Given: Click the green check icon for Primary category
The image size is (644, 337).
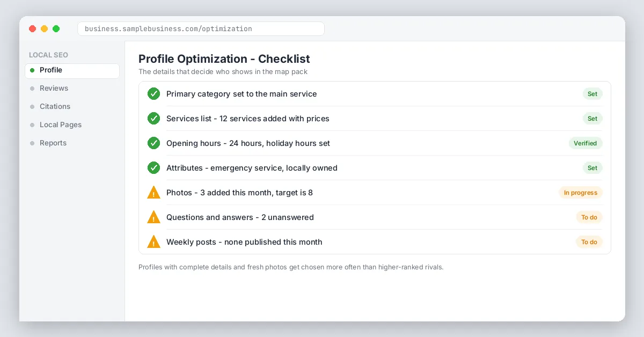Looking at the screenshot, I should [x=154, y=94].
